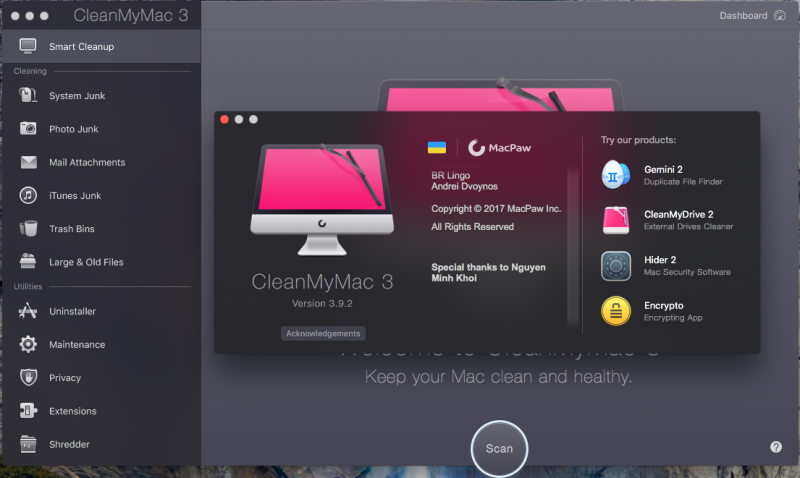Viewport: 800px width, 478px height.
Task: Open the Dashboard text link
Action: click(x=743, y=15)
